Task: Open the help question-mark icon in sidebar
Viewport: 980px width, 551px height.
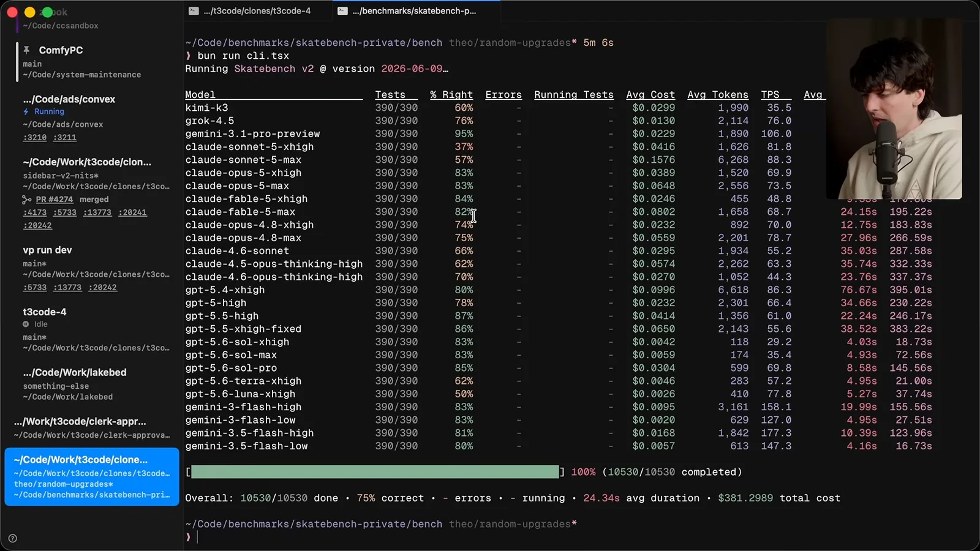Action: pos(13,539)
